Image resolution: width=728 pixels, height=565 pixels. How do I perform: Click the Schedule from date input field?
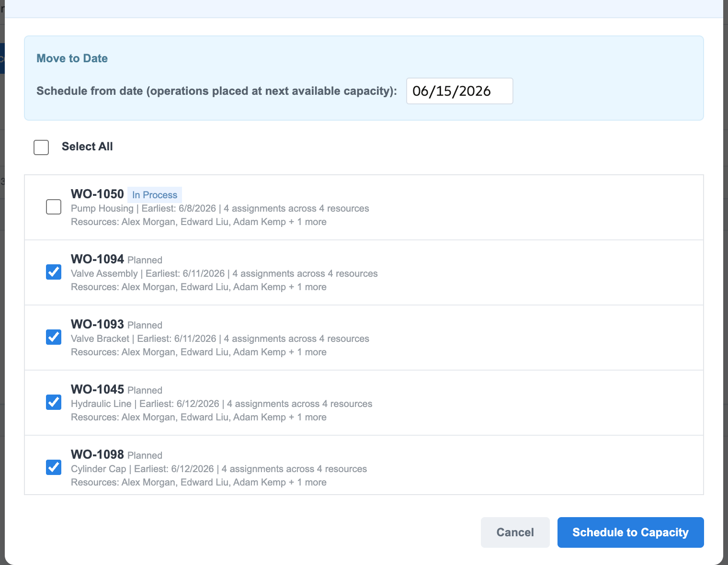coord(460,91)
